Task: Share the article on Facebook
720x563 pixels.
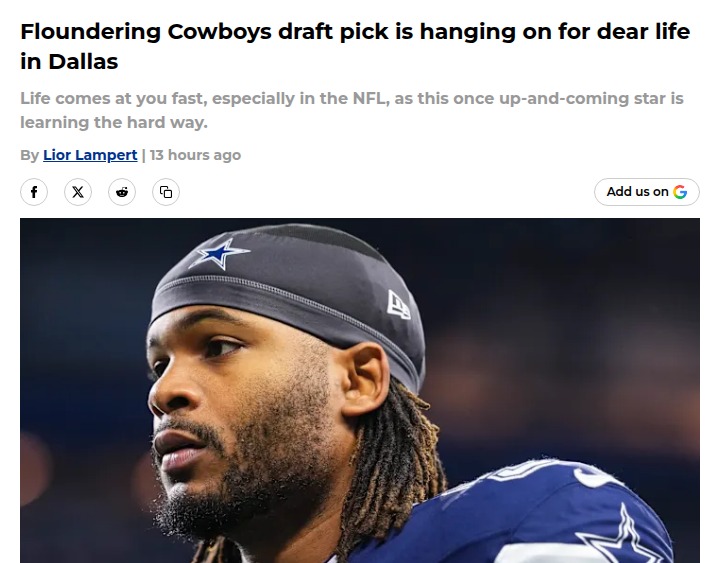Action: coord(34,192)
